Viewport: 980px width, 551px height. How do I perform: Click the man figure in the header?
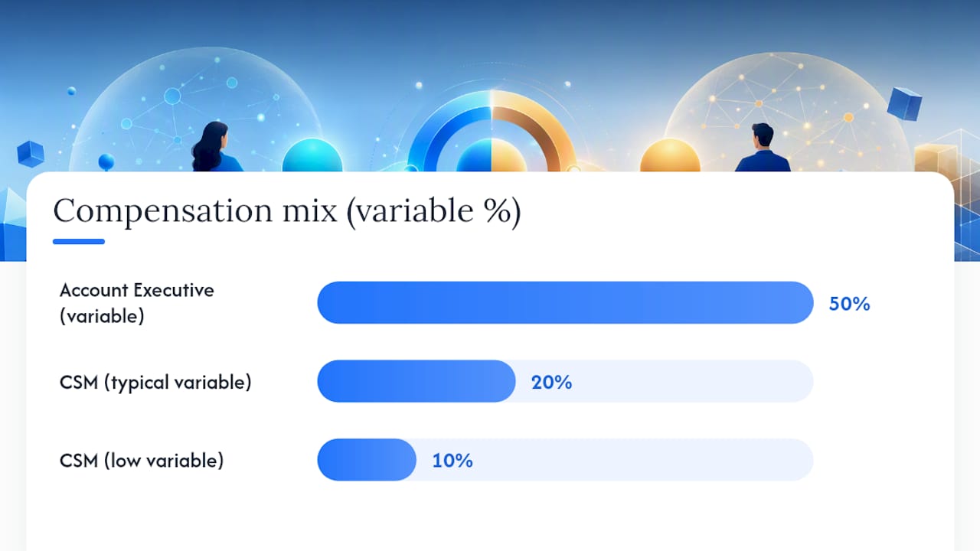[763, 148]
